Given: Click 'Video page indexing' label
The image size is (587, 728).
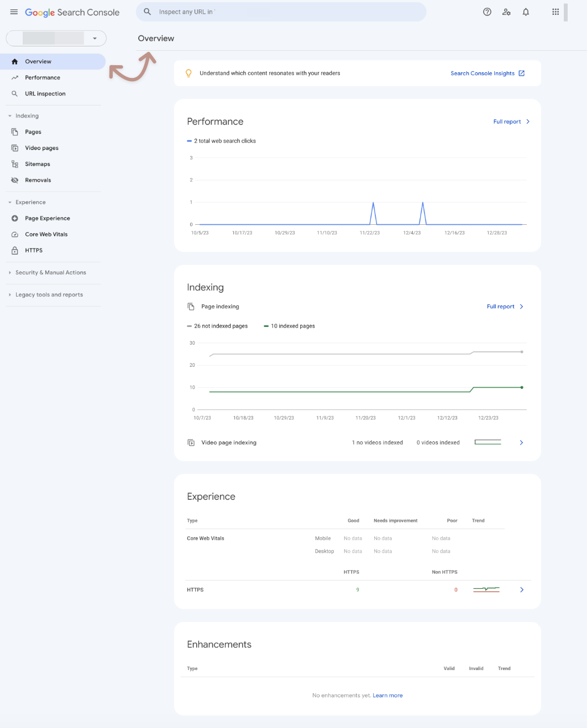Looking at the screenshot, I should coord(229,442).
